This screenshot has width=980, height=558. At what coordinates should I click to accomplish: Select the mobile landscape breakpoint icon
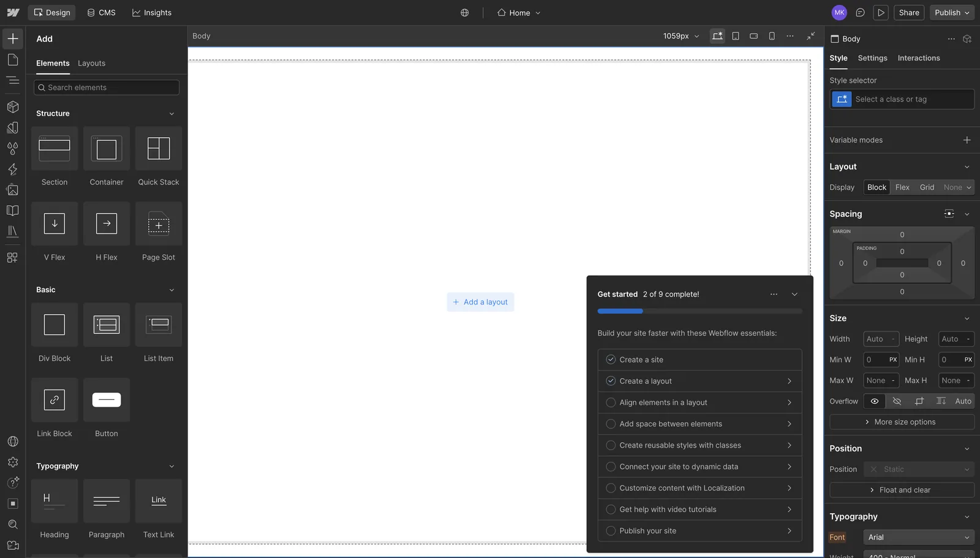(754, 36)
